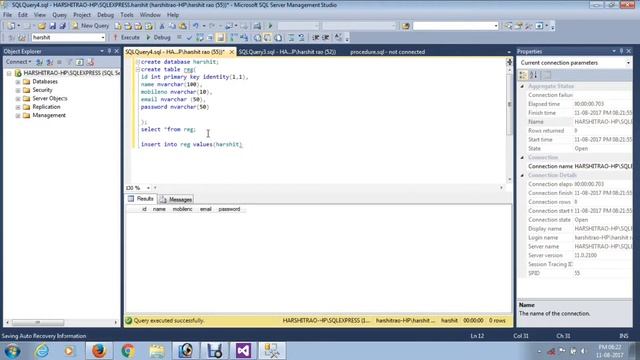Open the Query menu

pos(59,15)
